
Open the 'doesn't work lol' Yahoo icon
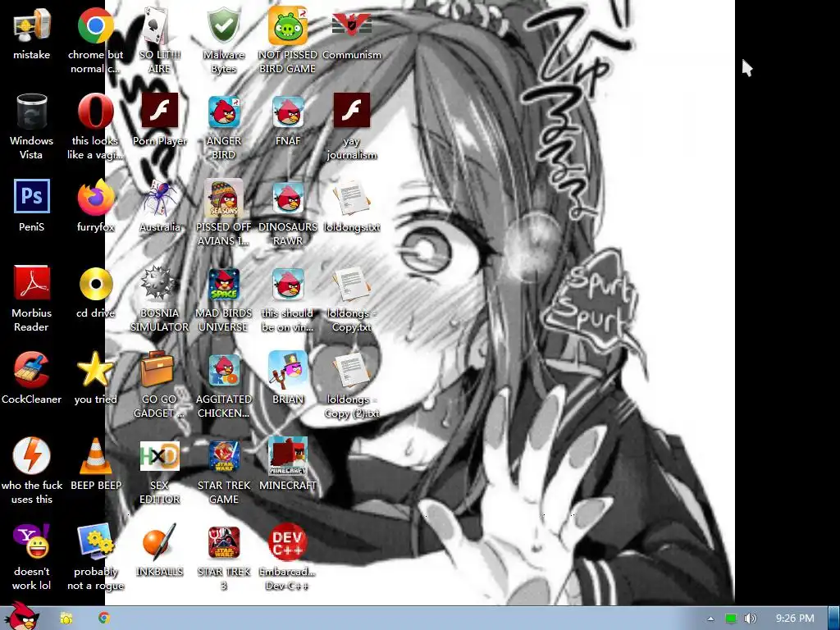tap(32, 541)
